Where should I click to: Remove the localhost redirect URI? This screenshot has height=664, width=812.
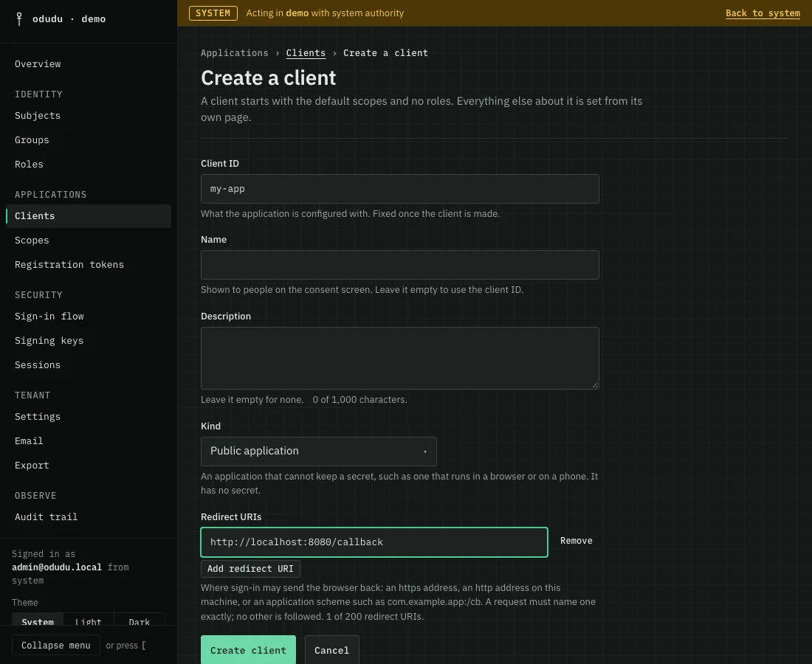click(x=576, y=541)
